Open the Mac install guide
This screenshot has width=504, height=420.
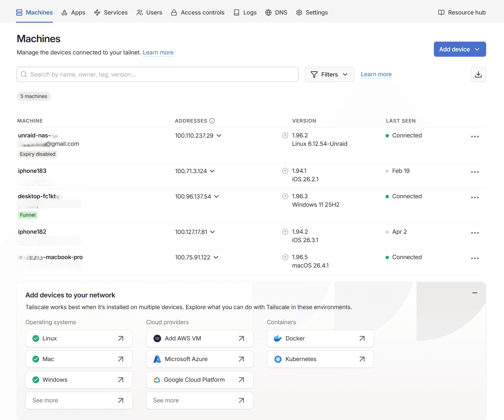coord(79,359)
